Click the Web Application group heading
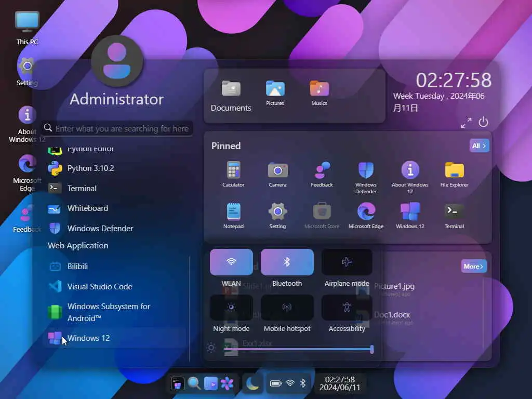Viewport: 532px width, 399px height. click(x=78, y=246)
